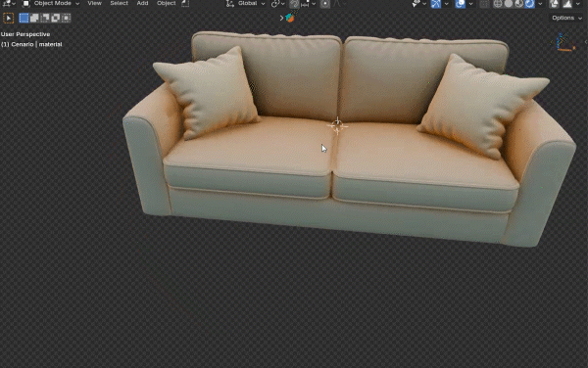Screen dimensions: 588x368
Task: Expand the Options dropdown
Action: [566, 18]
